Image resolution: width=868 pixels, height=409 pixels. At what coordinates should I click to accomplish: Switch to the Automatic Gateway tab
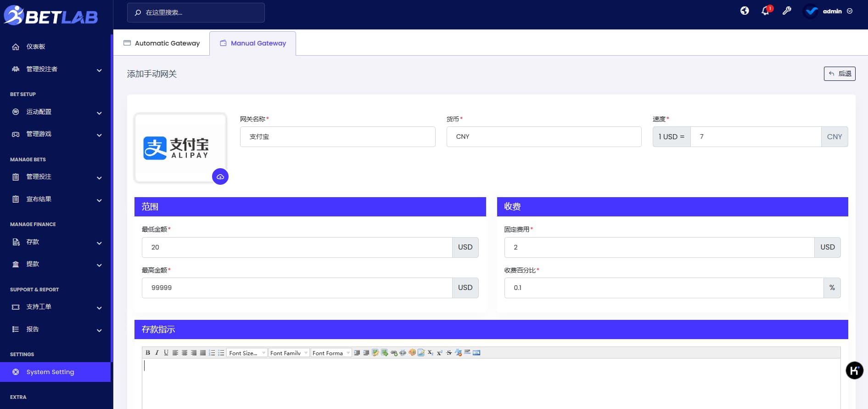tap(162, 43)
